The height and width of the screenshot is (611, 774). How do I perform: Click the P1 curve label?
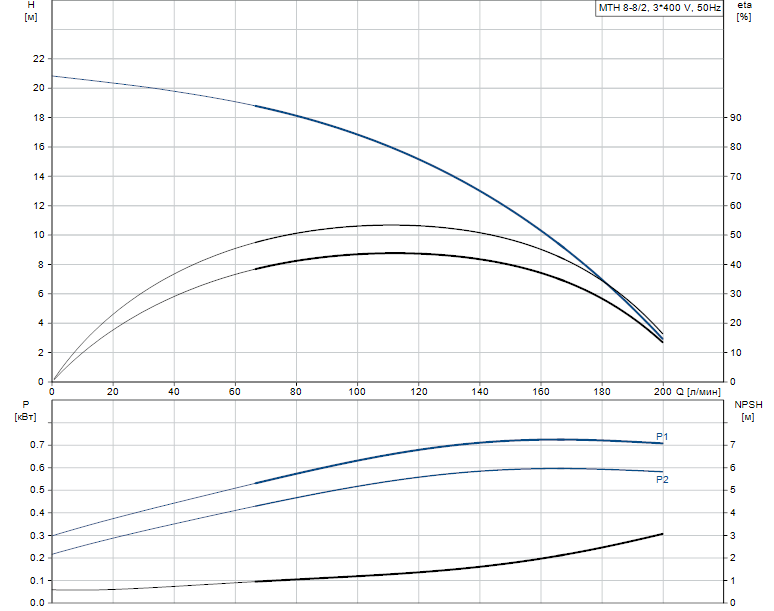click(x=662, y=437)
